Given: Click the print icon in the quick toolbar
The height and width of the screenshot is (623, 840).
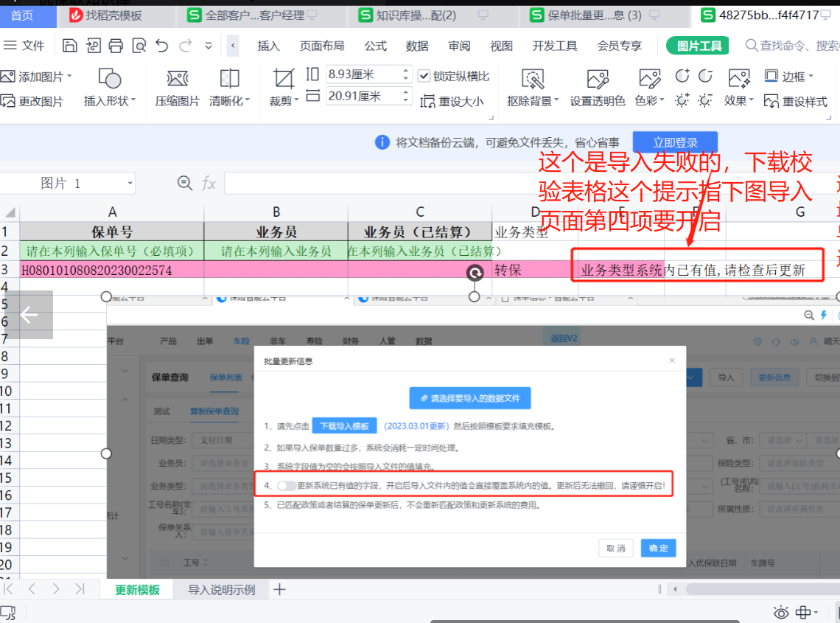Looking at the screenshot, I should [116, 46].
